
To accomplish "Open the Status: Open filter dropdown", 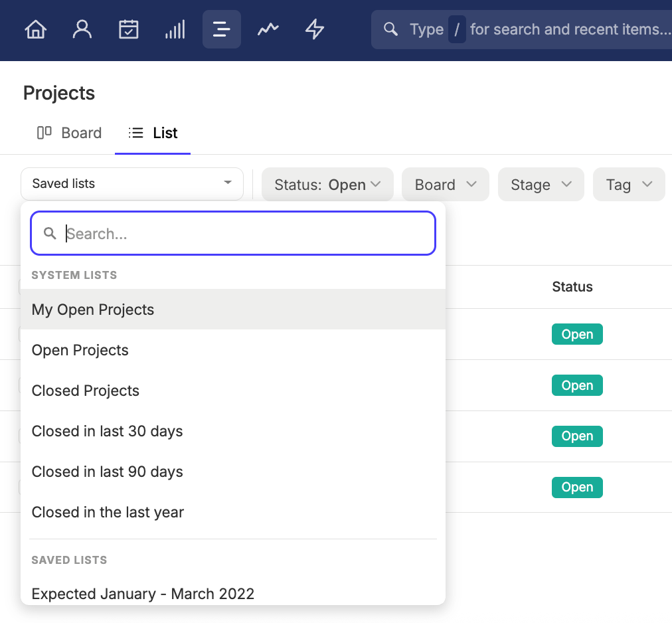I will (327, 185).
